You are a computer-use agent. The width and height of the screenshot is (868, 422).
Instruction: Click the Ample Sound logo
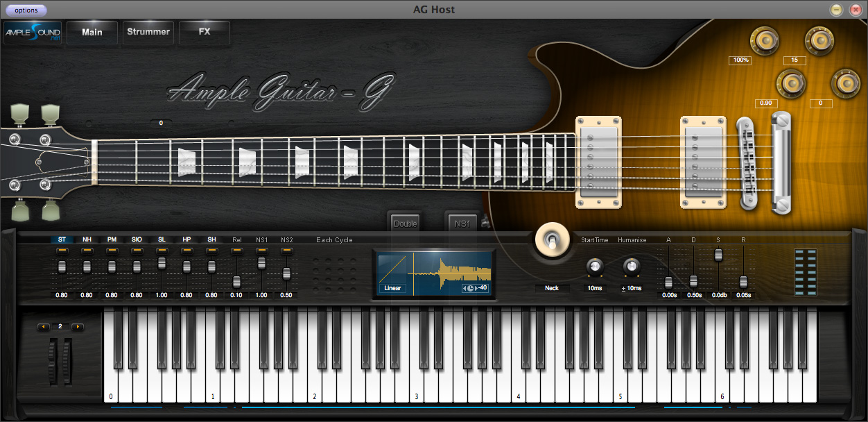coord(33,33)
